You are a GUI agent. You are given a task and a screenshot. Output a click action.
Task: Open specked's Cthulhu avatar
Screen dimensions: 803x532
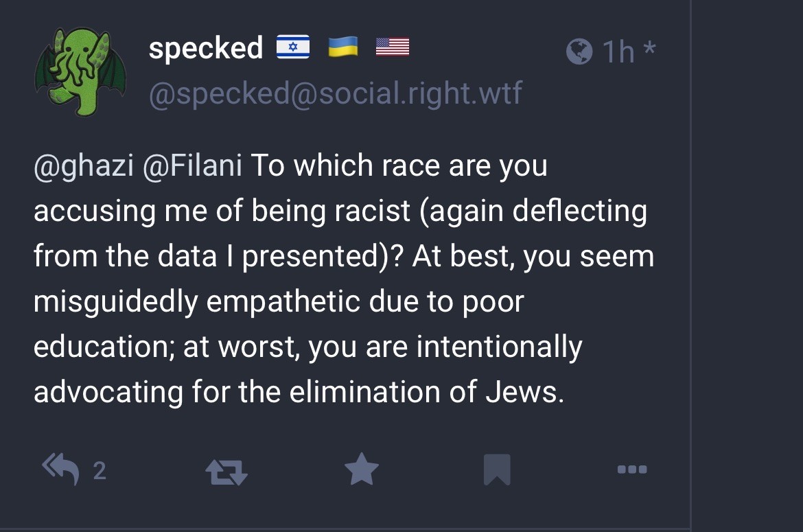tap(80, 72)
